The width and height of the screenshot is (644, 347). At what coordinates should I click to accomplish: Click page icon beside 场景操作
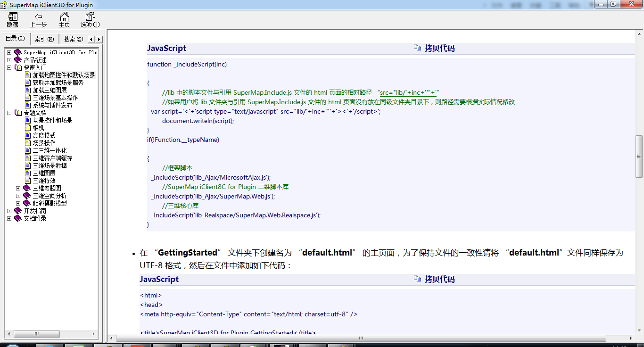pyautogui.click(x=28, y=143)
